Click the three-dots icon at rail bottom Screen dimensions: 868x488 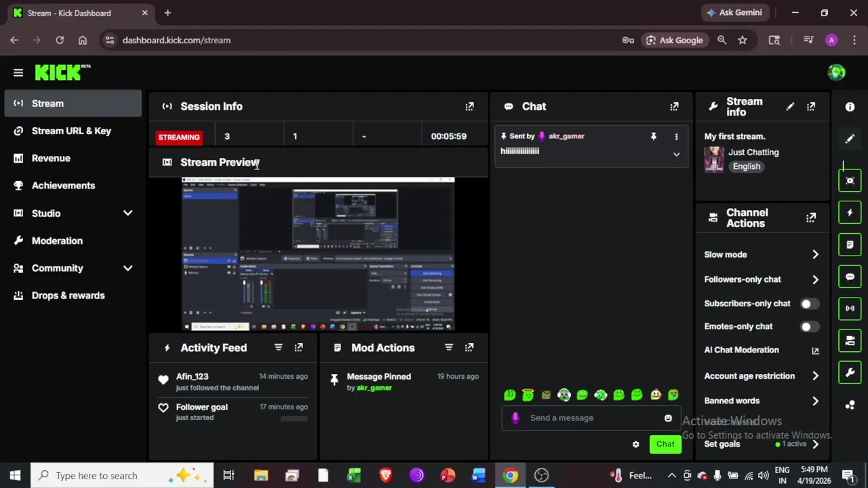click(x=850, y=405)
